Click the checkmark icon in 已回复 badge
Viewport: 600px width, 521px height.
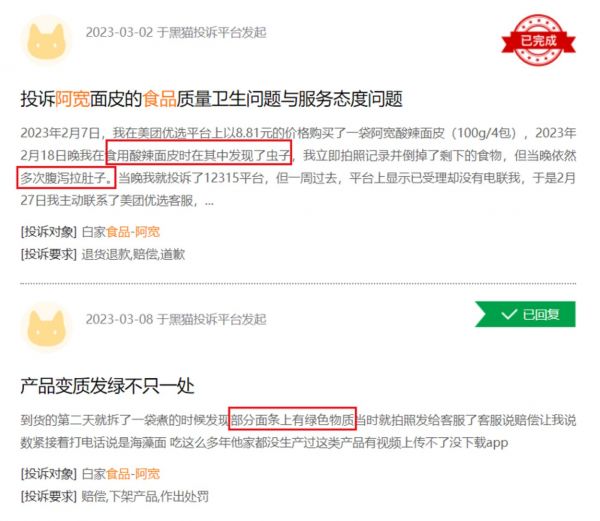509,314
